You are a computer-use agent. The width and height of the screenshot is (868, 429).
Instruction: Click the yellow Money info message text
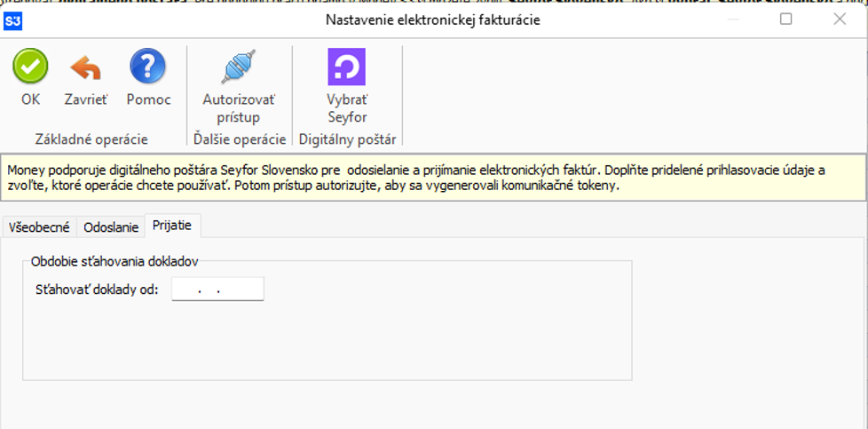(x=415, y=178)
